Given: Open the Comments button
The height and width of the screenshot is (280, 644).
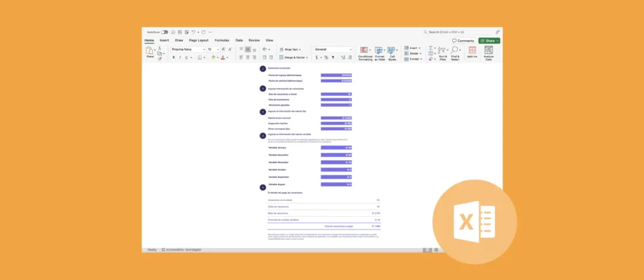Looking at the screenshot, I should (464, 40).
